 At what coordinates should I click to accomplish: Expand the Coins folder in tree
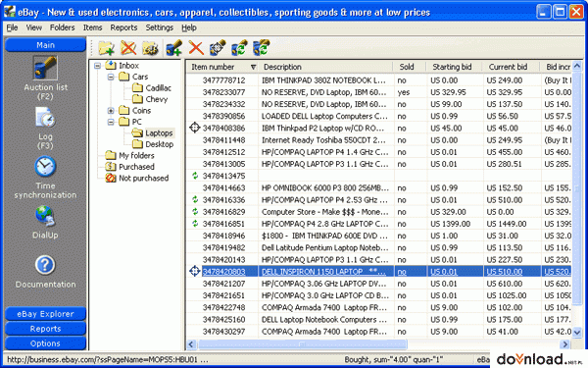pyautogui.click(x=111, y=111)
